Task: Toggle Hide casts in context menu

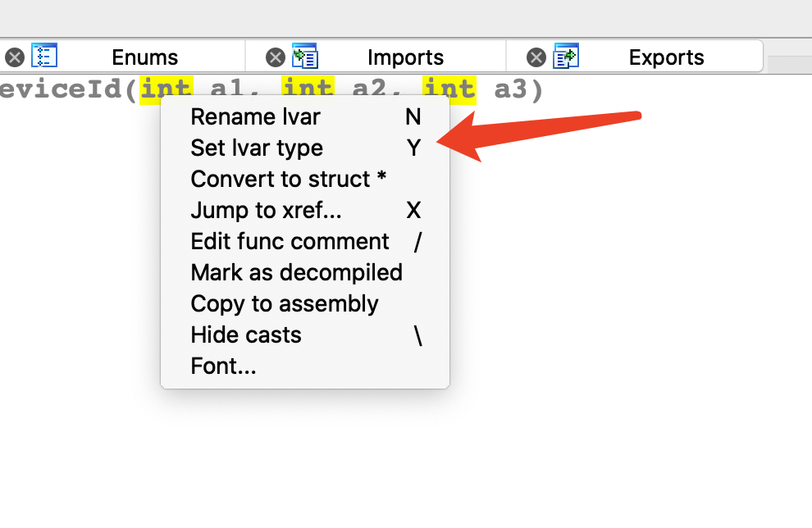Action: (246, 335)
